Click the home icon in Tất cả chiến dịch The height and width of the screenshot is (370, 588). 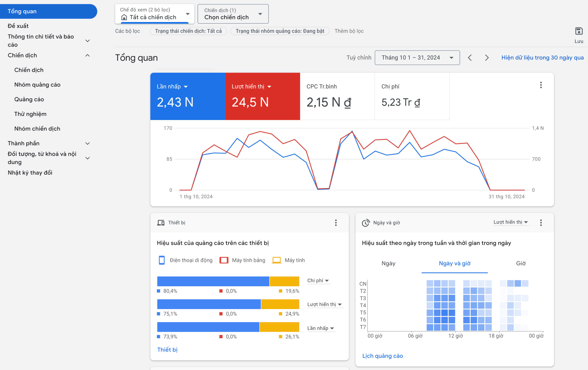(x=124, y=17)
